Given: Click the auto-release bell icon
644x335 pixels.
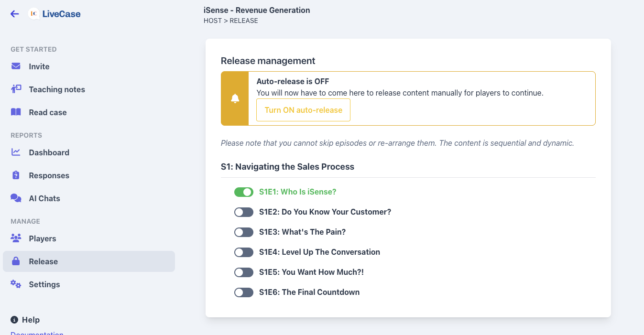Looking at the screenshot, I should [x=235, y=98].
